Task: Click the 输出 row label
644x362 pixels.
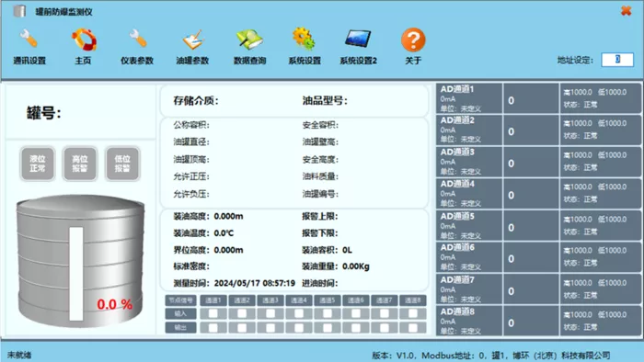Action: pos(180,328)
